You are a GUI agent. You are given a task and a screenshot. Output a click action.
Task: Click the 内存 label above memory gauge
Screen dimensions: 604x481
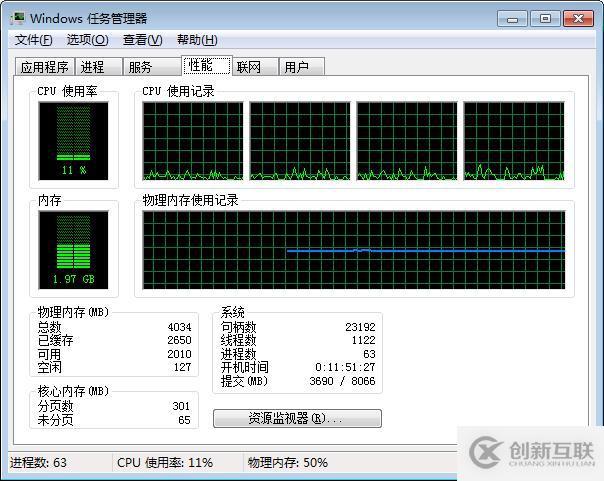click(50, 200)
